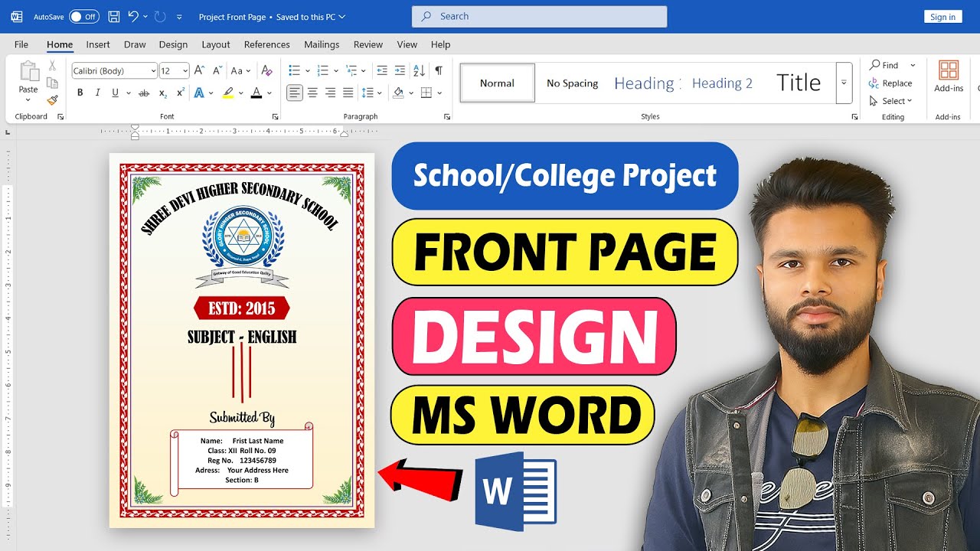This screenshot has width=980, height=551.
Task: Click in the Search box
Action: [x=539, y=16]
